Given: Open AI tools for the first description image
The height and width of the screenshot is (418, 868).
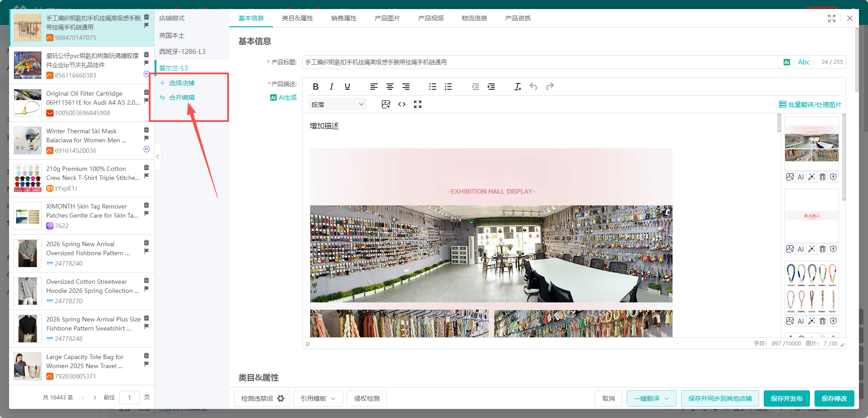Looking at the screenshot, I should click(x=801, y=177).
